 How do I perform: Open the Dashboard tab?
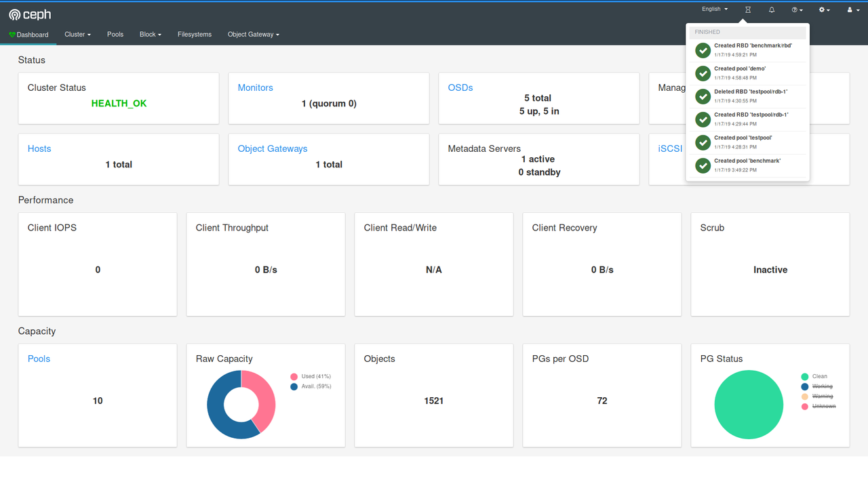click(28, 35)
